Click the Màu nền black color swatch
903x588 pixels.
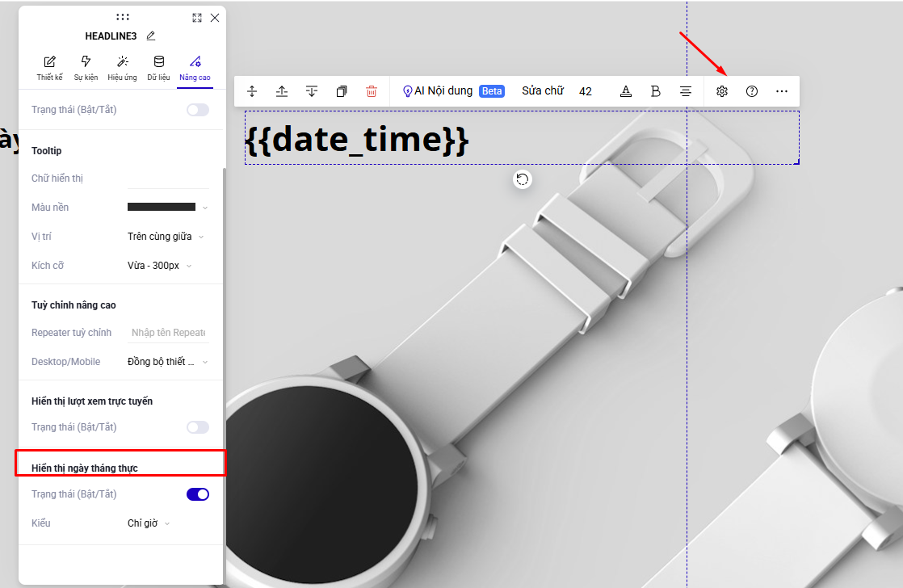coord(162,208)
